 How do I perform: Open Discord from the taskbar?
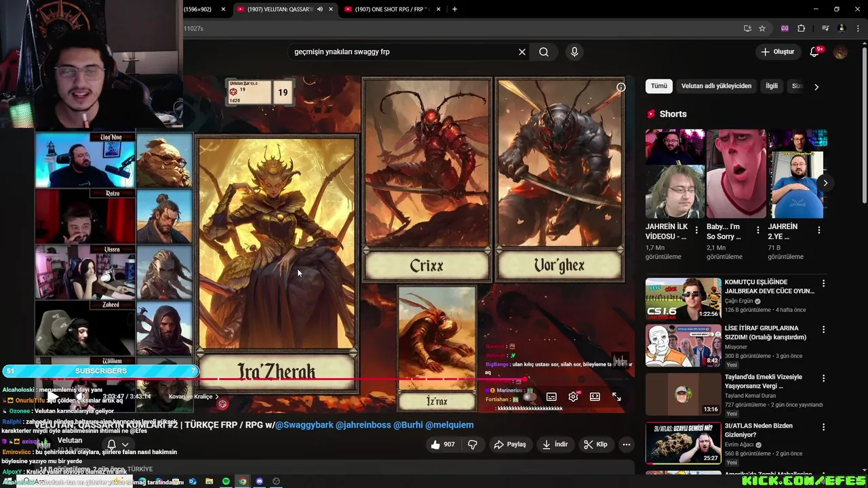tap(259, 481)
